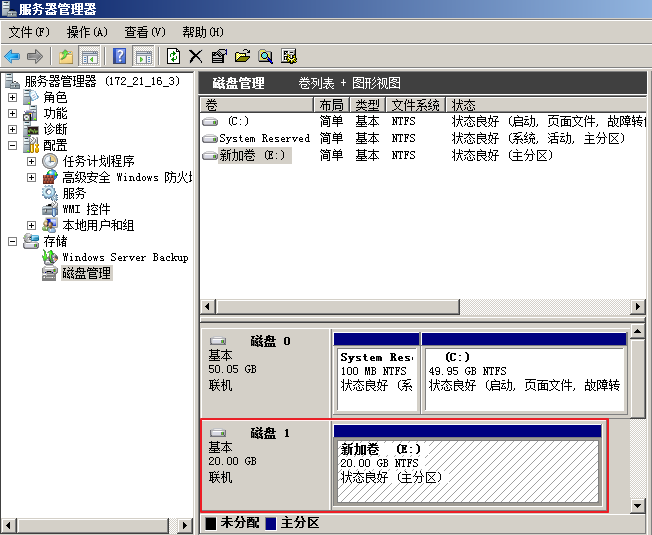
Task: Click the blue Back arrow in toolbar
Action: click(x=12, y=56)
